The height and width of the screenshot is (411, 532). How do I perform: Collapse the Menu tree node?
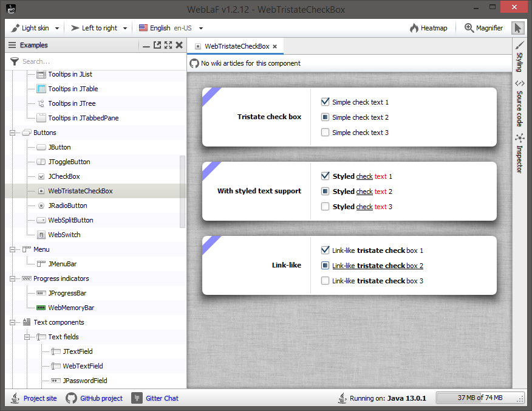(x=12, y=250)
